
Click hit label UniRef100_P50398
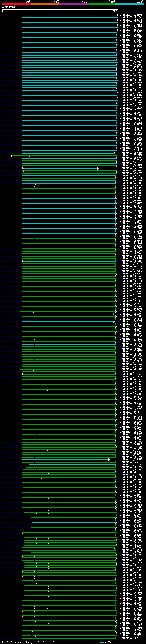(131, 211)
